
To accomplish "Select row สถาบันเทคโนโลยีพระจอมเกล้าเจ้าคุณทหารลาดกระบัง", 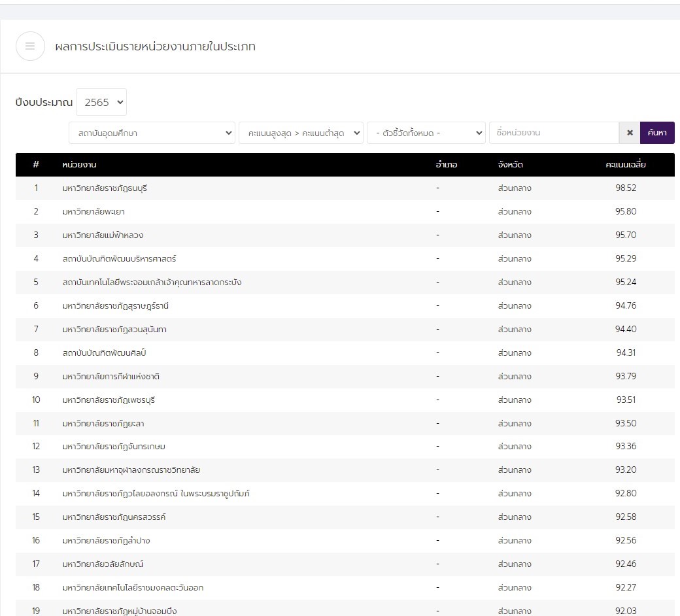I will point(345,282).
